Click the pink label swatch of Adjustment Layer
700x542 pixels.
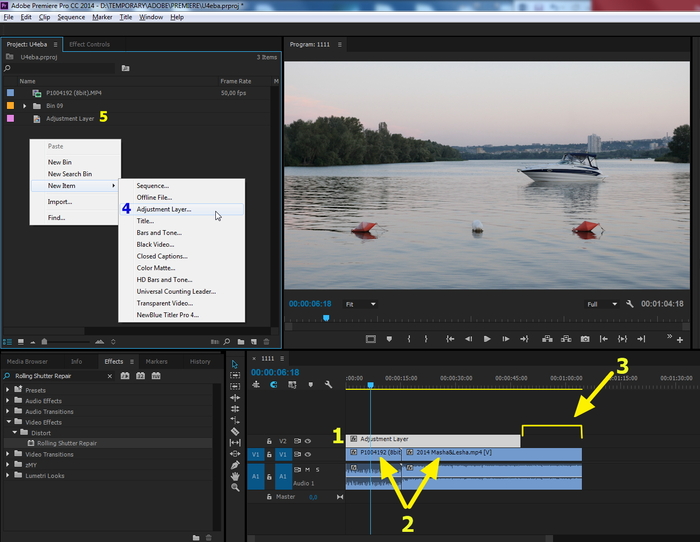[10, 118]
